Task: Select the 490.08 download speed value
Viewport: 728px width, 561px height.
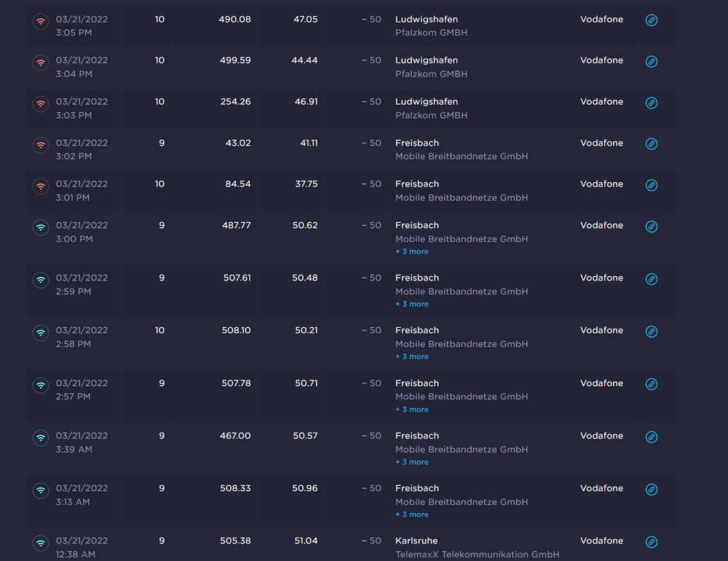Action: coord(235,20)
